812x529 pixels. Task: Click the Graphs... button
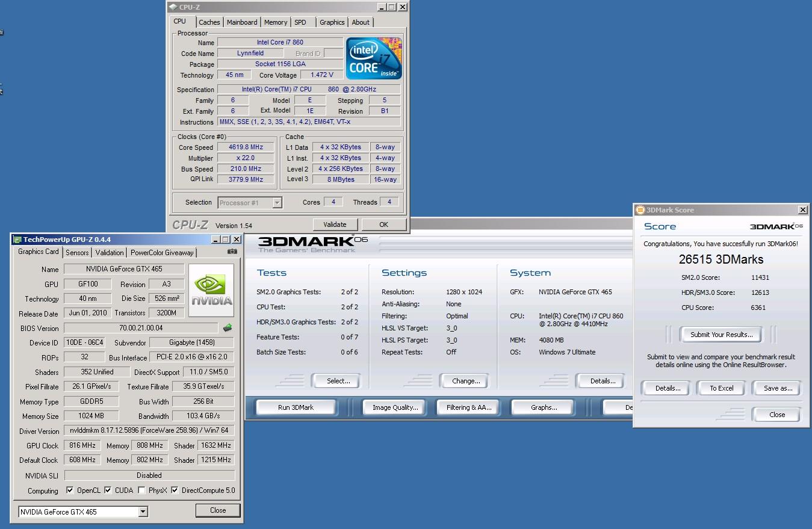point(544,407)
